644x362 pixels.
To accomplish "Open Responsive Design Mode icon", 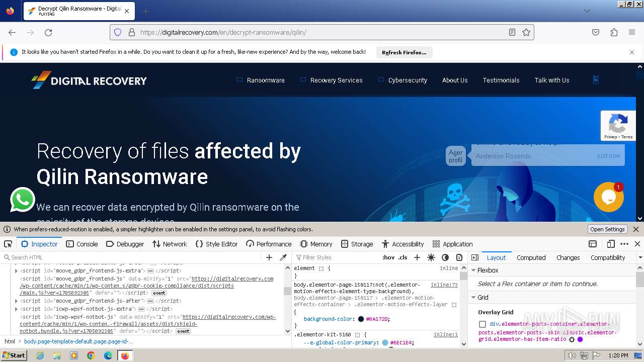I will 611,244.
